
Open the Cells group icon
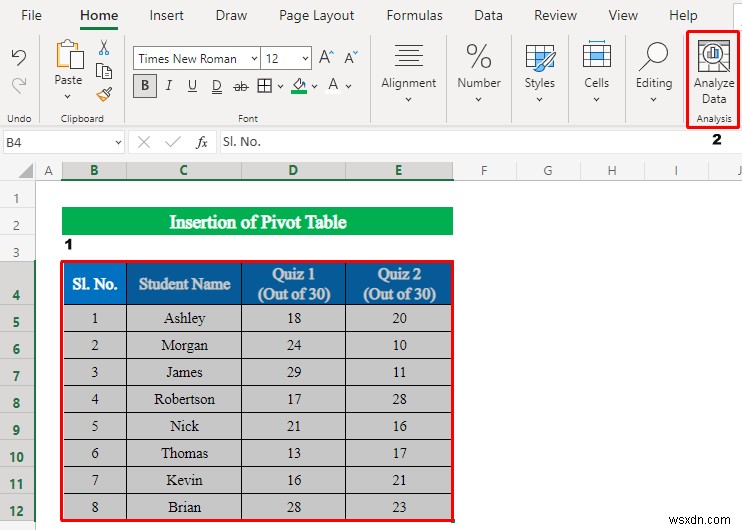point(597,54)
